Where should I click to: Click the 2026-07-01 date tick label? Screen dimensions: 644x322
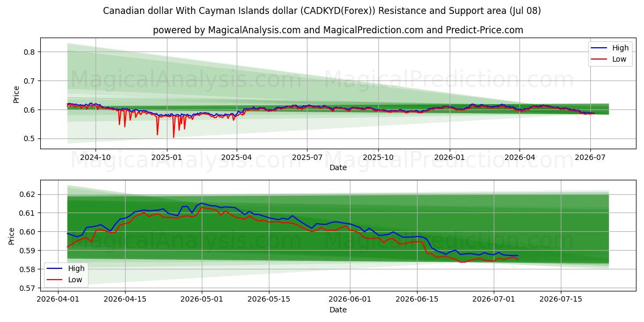coord(494,299)
